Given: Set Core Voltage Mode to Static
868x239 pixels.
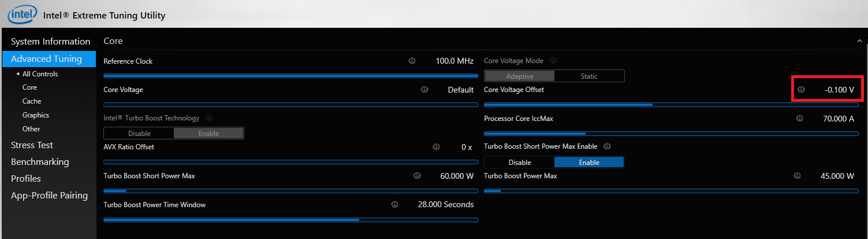Looking at the screenshot, I should pyautogui.click(x=589, y=76).
